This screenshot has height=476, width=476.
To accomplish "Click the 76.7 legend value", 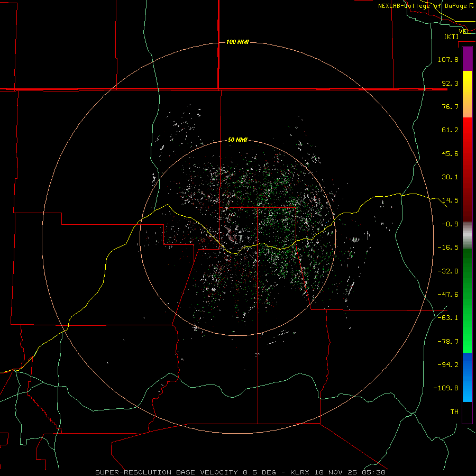I will click(450, 106).
